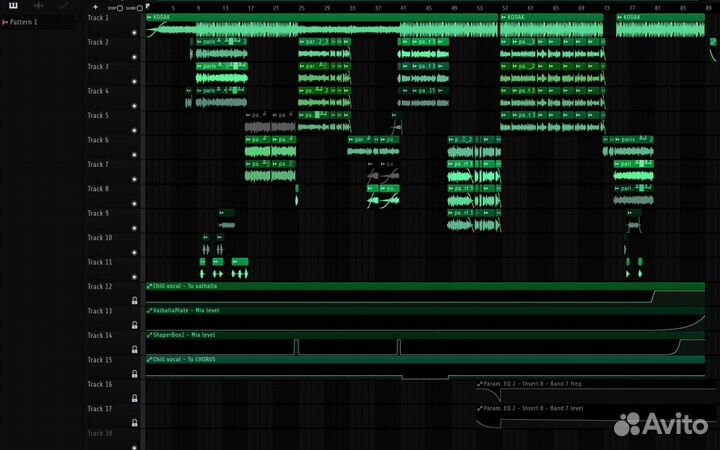Click the lock icon on Track 16
This screenshot has width=720, height=450.
point(134,398)
